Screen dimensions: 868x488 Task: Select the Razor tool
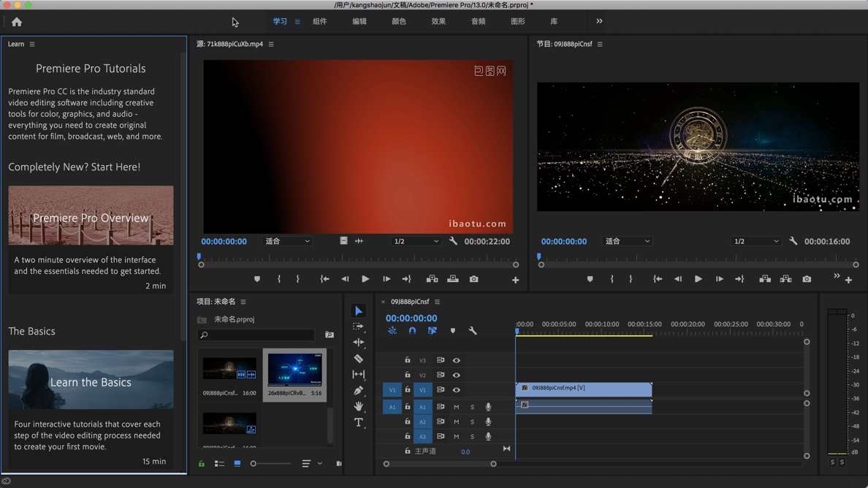pos(359,359)
